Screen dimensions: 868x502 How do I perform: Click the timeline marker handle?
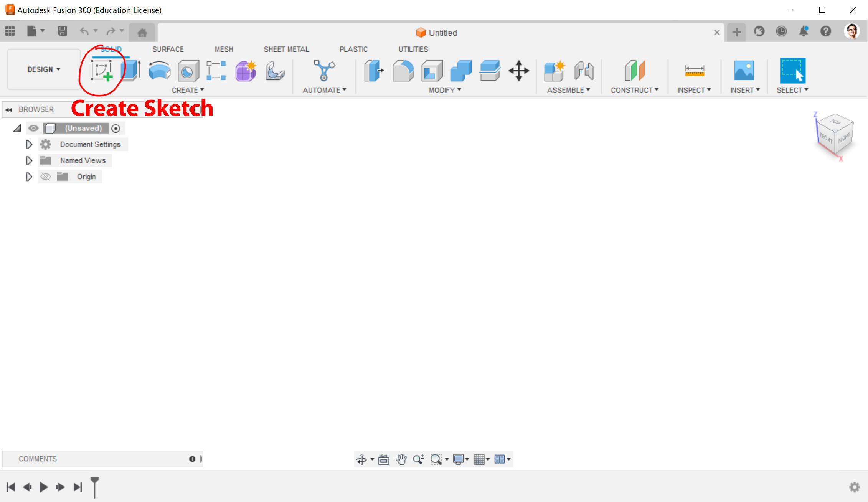pos(94,487)
